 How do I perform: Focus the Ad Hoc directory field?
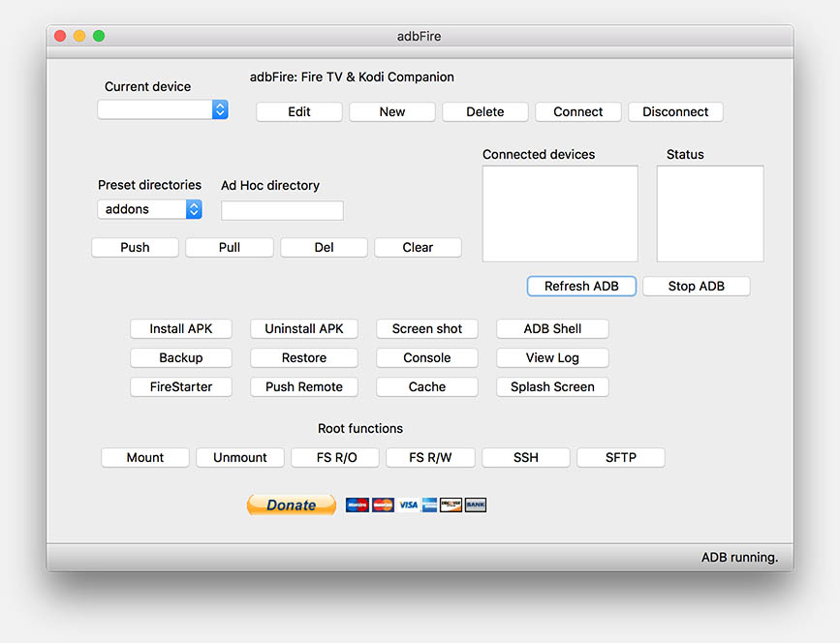pyautogui.click(x=282, y=210)
